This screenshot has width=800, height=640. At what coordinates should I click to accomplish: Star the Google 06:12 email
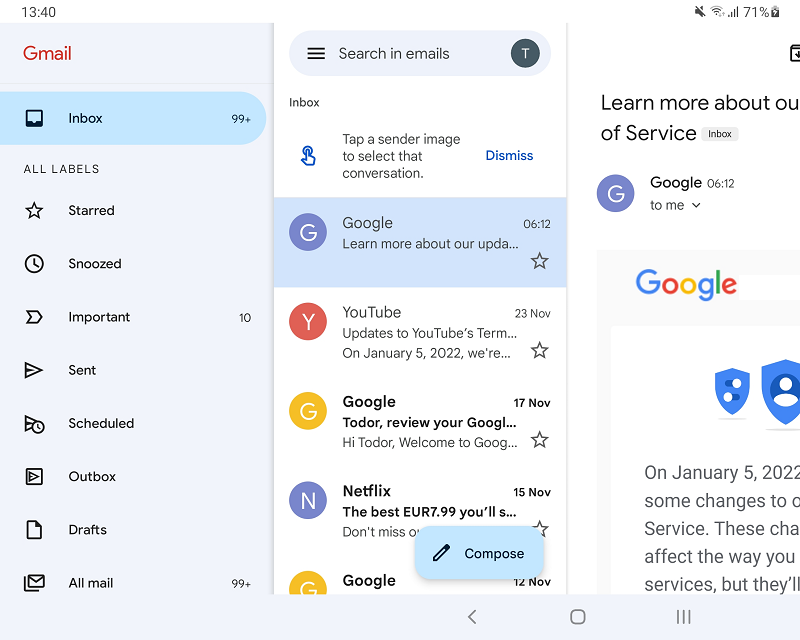[539, 261]
